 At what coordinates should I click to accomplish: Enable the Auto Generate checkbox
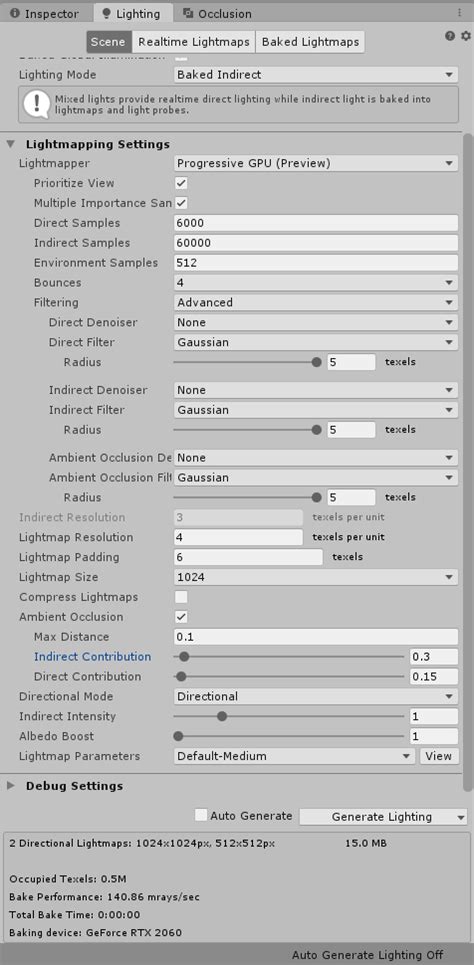pyautogui.click(x=201, y=815)
